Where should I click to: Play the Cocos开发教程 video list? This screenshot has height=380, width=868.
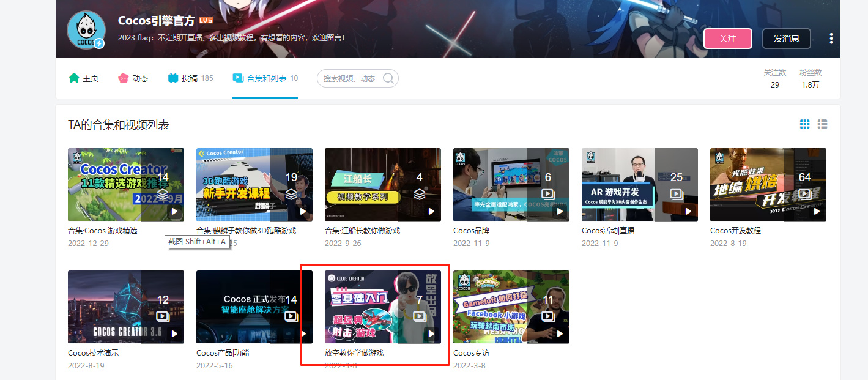[817, 212]
